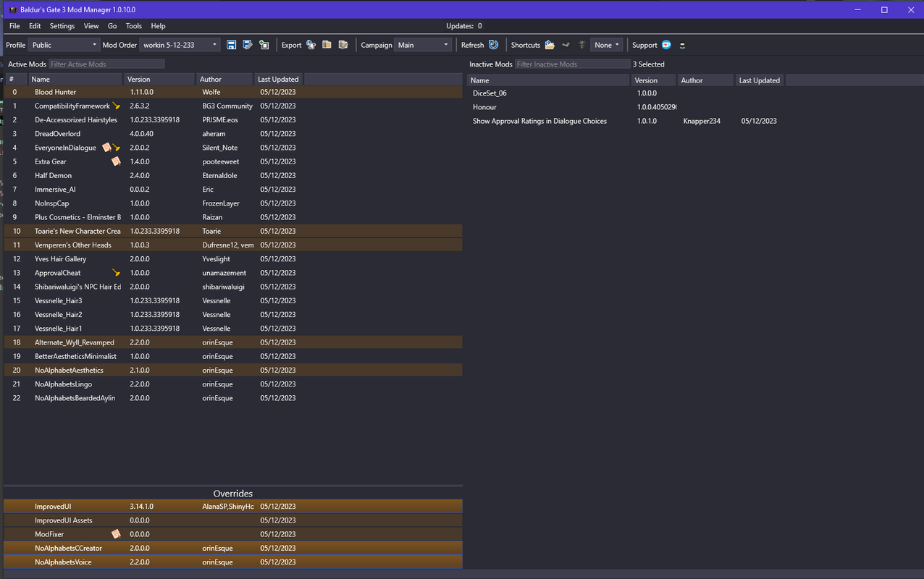Sort active mods by Version column

pos(159,80)
